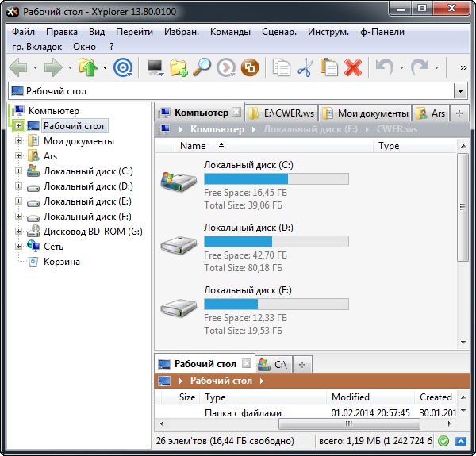Viewport: 476px width, 456px height.
Task: Open the address bar dropdown arrow
Action: tap(460, 91)
